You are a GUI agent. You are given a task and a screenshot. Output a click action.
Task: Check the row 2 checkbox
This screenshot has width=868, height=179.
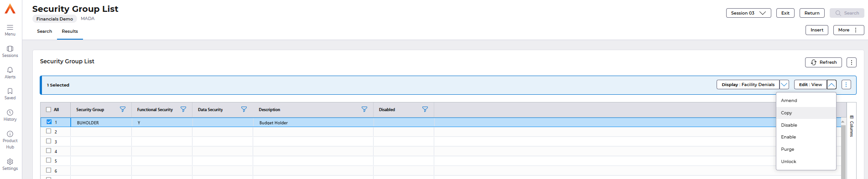(49, 131)
